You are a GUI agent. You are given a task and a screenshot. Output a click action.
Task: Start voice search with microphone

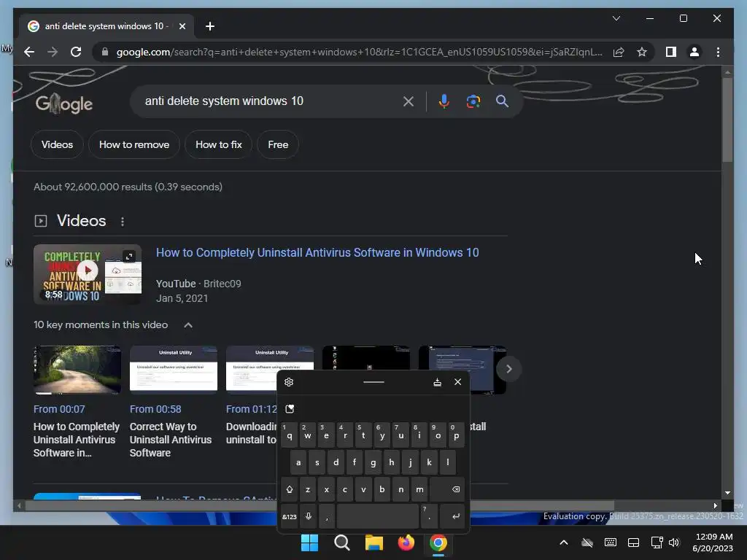(444, 101)
